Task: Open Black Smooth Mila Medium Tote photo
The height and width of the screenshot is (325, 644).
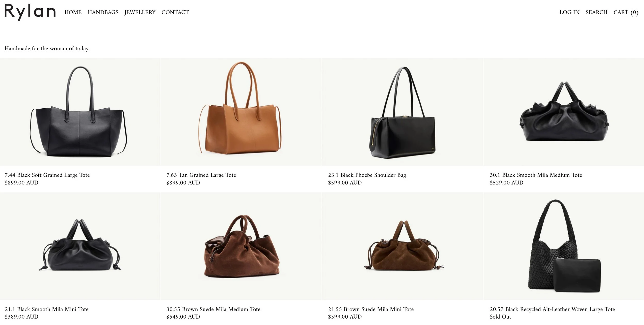Action: (564, 112)
